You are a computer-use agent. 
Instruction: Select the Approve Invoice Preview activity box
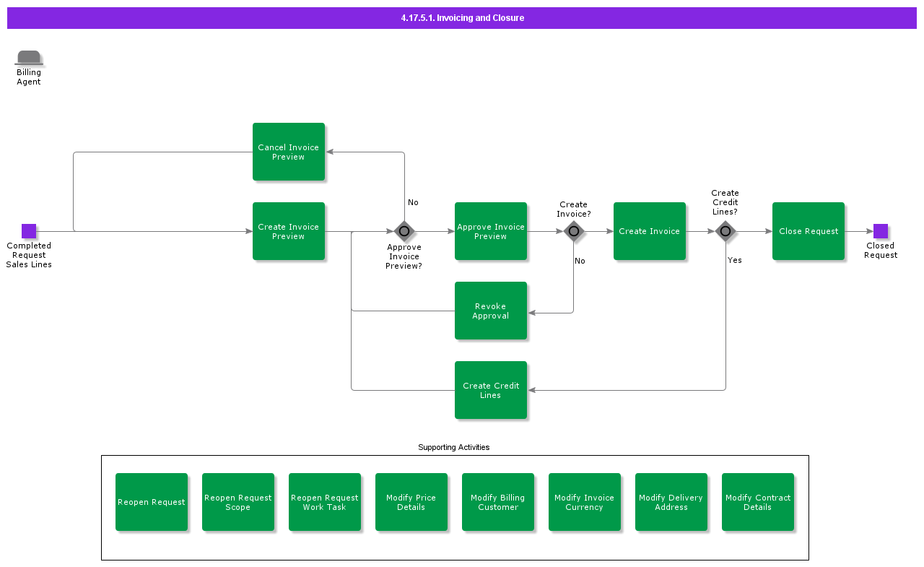click(491, 231)
